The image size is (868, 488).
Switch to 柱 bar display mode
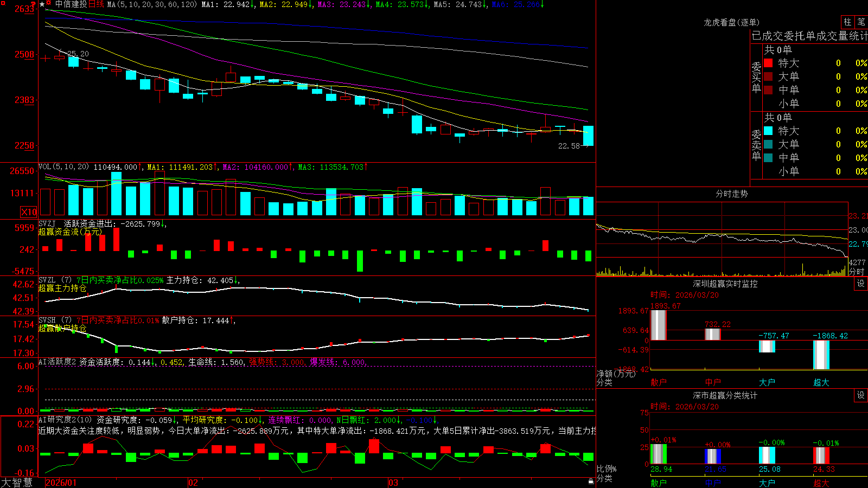click(x=847, y=22)
